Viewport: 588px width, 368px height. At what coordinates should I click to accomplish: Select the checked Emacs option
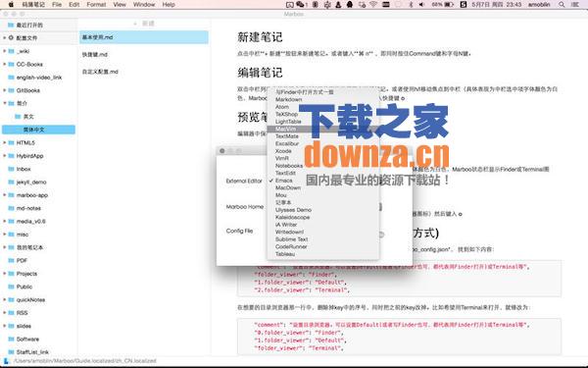click(284, 181)
